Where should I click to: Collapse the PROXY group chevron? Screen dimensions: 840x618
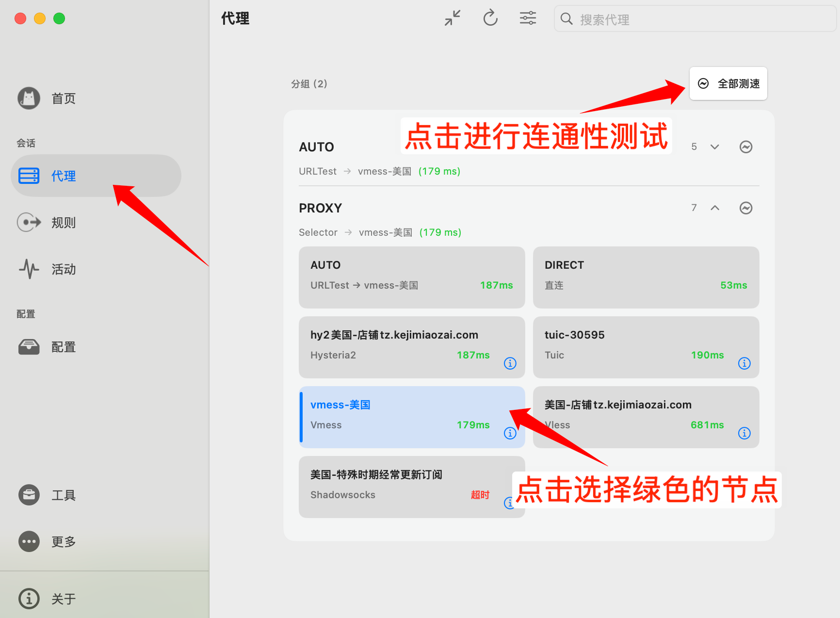click(x=714, y=208)
